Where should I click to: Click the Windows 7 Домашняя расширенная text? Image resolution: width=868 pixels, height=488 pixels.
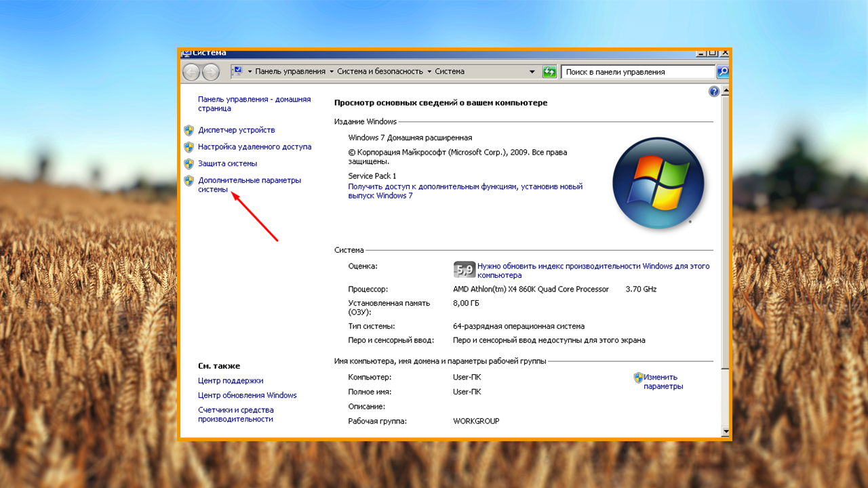(x=410, y=138)
